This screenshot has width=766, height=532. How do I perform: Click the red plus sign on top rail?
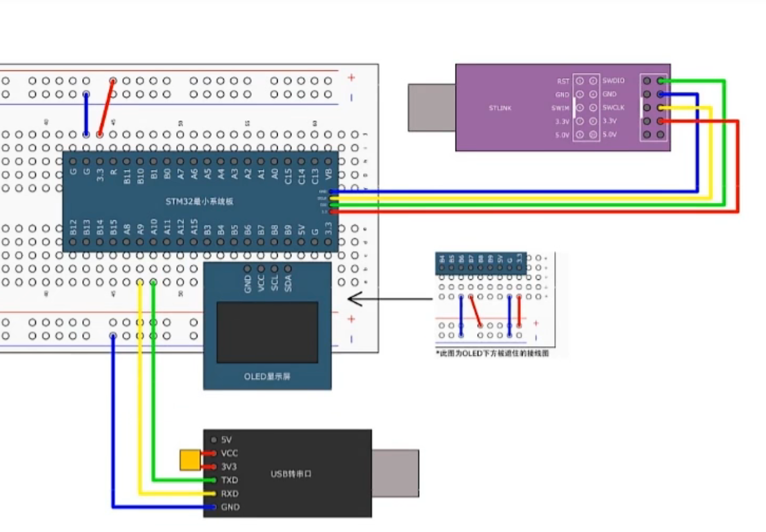point(351,78)
